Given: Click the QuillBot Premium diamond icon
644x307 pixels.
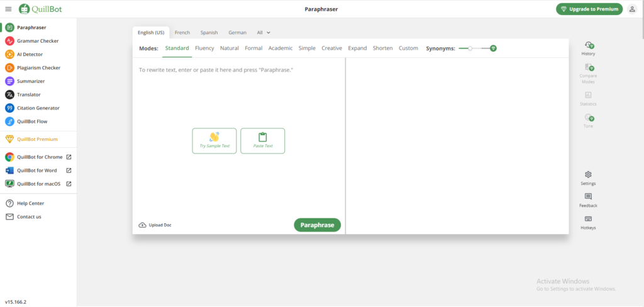Looking at the screenshot, I should coord(9,139).
